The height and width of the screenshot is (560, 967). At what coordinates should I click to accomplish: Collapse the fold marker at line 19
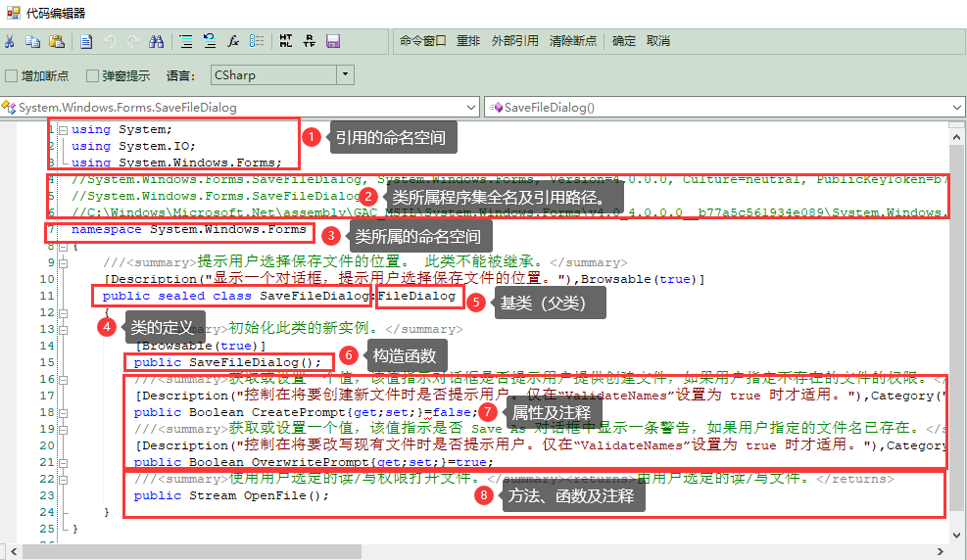coord(63,430)
